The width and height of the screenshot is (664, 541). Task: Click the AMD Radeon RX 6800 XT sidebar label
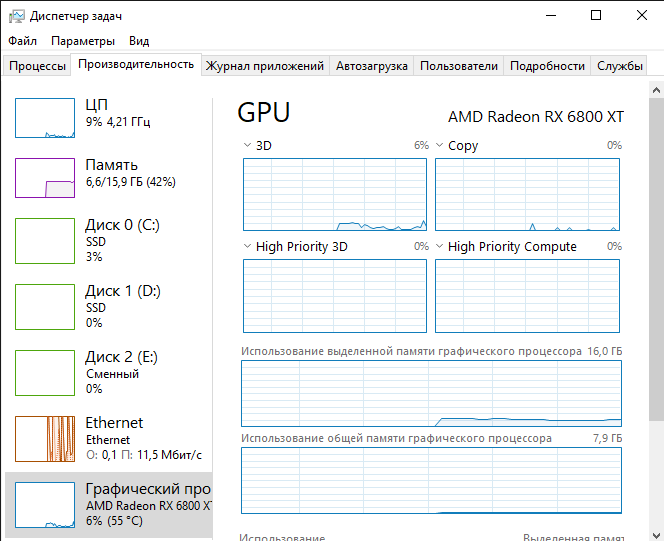(x=149, y=506)
